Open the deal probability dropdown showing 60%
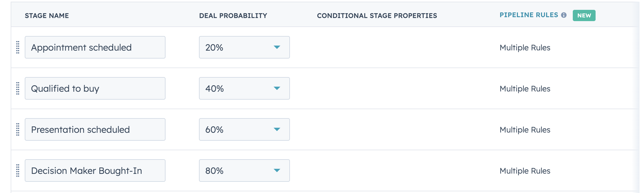The image size is (644, 193). 244,129
